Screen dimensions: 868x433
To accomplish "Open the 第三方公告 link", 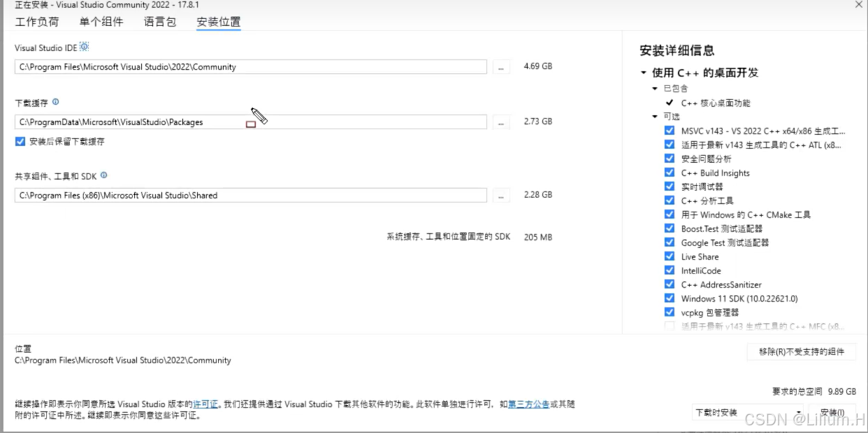I will pyautogui.click(x=528, y=404).
